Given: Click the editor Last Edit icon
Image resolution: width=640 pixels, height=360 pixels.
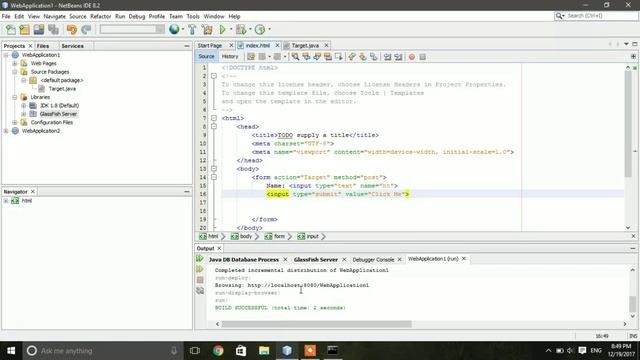Looking at the screenshot, I should pyautogui.click(x=251, y=57).
